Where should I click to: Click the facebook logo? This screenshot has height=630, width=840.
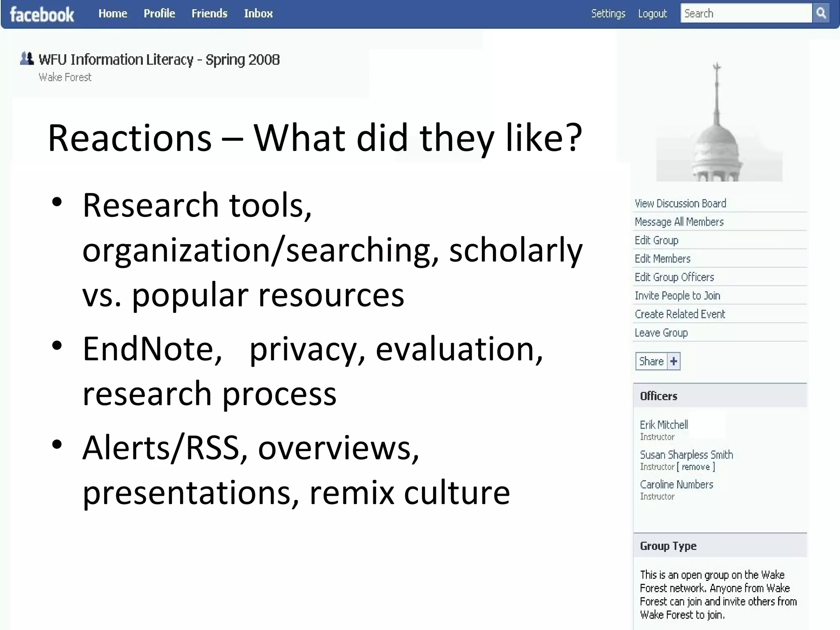[x=42, y=14]
